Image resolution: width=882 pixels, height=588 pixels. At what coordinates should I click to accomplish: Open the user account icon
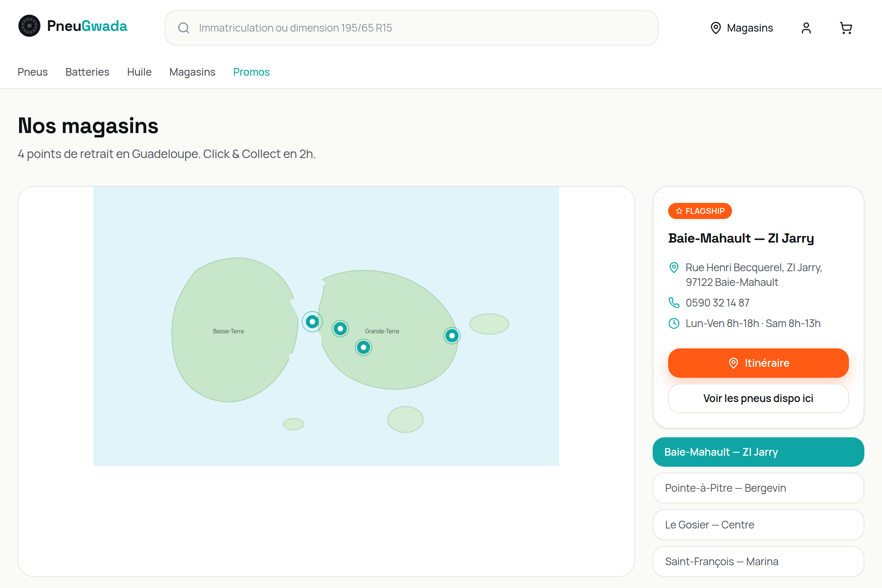tap(806, 28)
